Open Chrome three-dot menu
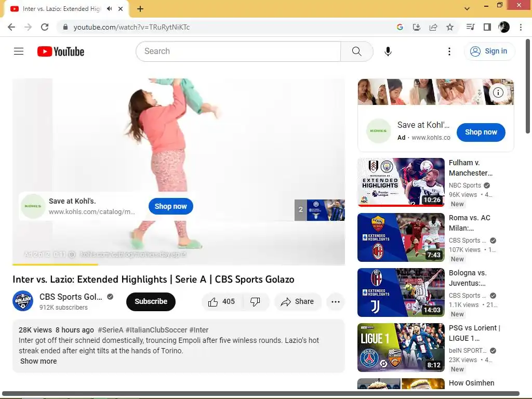Viewport: 532px width, 399px height. tap(521, 27)
